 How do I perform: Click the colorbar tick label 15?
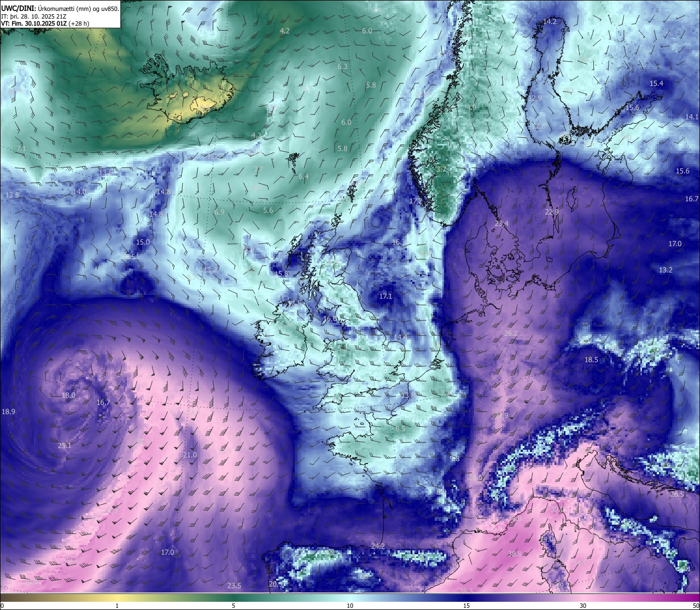466,606
